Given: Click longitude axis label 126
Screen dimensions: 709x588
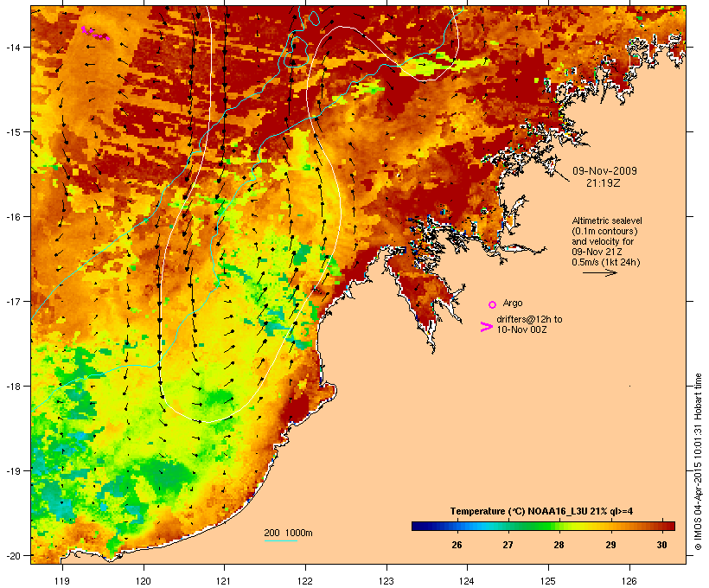Looking at the screenshot, I should (629, 581).
